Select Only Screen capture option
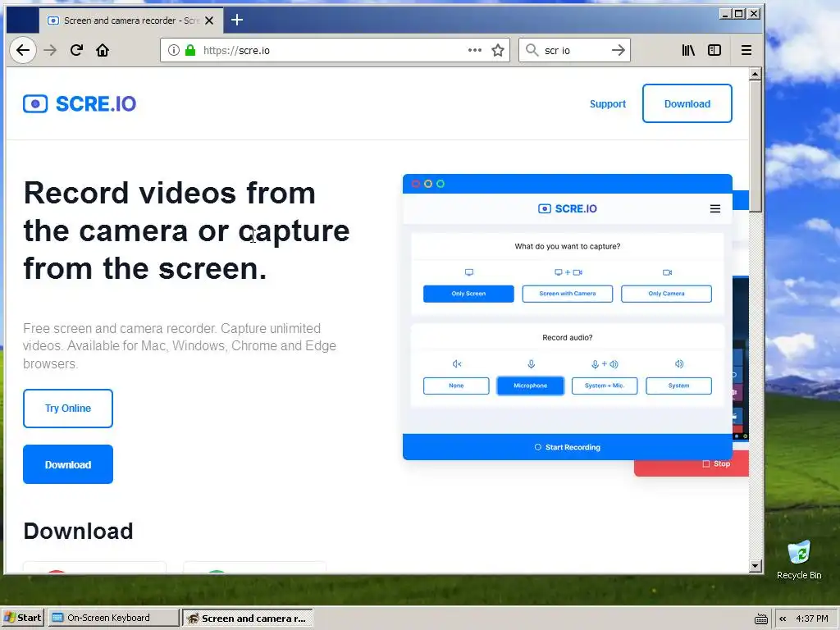Image resolution: width=840 pixels, height=630 pixels. (468, 294)
